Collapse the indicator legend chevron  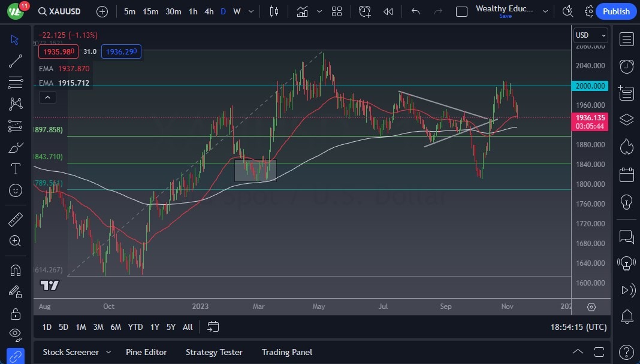click(x=47, y=97)
